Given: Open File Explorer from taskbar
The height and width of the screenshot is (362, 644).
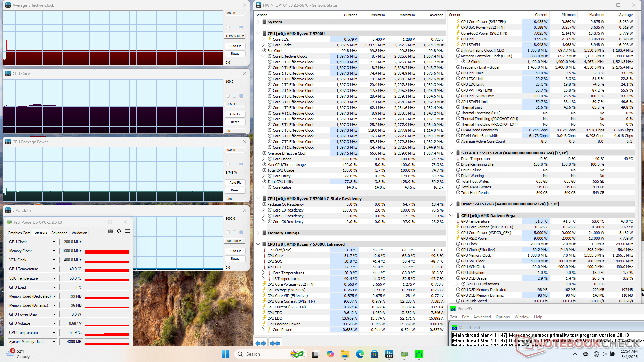Looking at the screenshot, I should (x=345, y=354).
